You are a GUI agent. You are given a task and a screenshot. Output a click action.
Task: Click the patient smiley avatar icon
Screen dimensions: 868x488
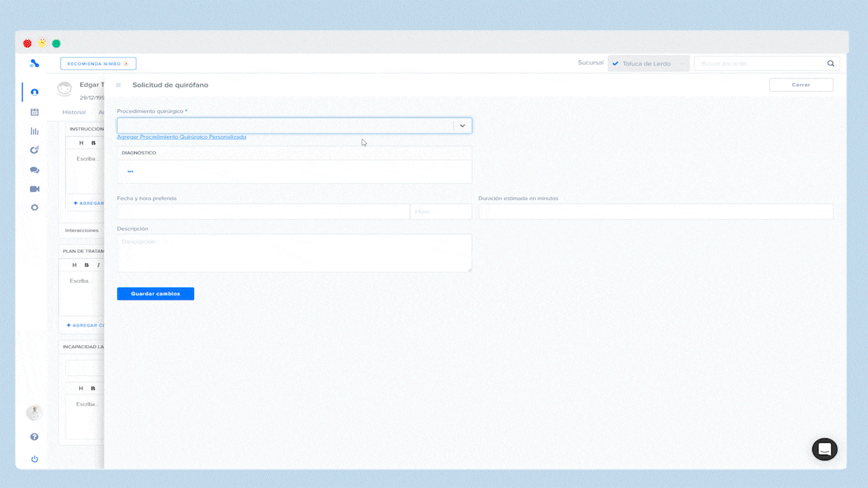64,89
